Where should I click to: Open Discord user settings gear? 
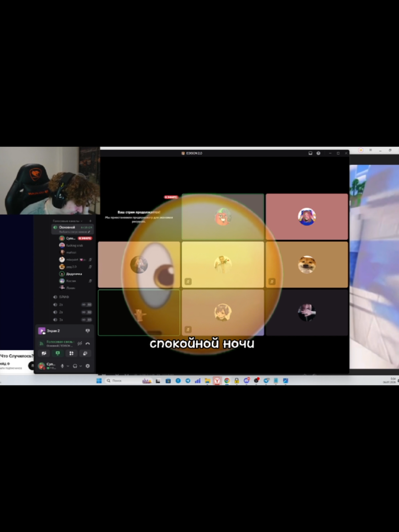(x=88, y=366)
